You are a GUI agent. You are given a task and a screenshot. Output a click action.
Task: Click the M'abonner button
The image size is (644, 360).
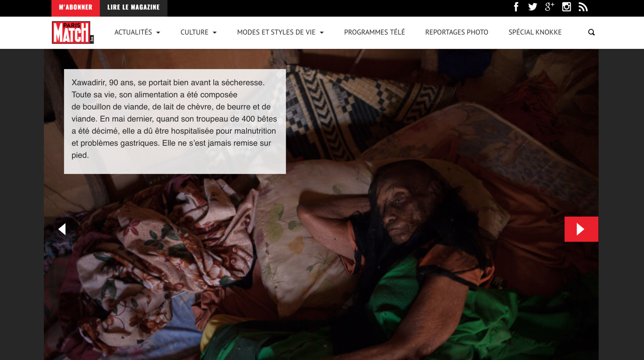[x=75, y=8]
